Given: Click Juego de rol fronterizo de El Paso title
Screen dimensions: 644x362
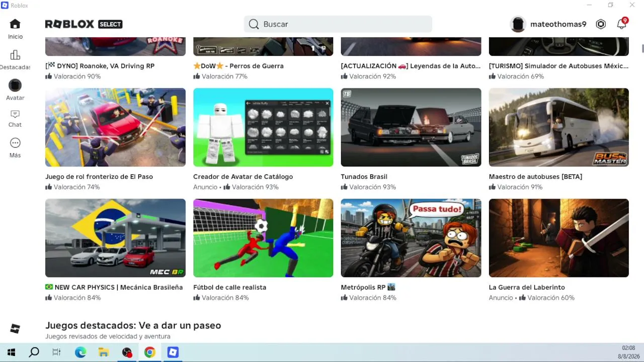Looking at the screenshot, I should (x=99, y=176).
